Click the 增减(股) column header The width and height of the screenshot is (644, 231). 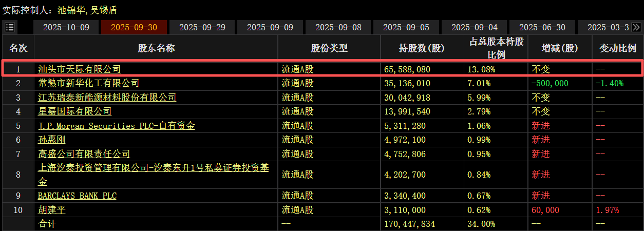tap(560, 48)
